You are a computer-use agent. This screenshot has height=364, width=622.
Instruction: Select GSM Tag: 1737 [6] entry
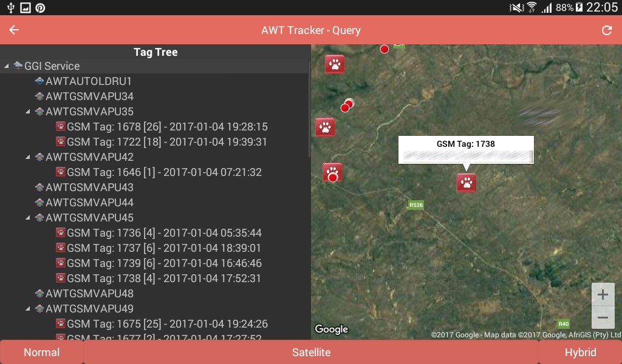(x=164, y=248)
